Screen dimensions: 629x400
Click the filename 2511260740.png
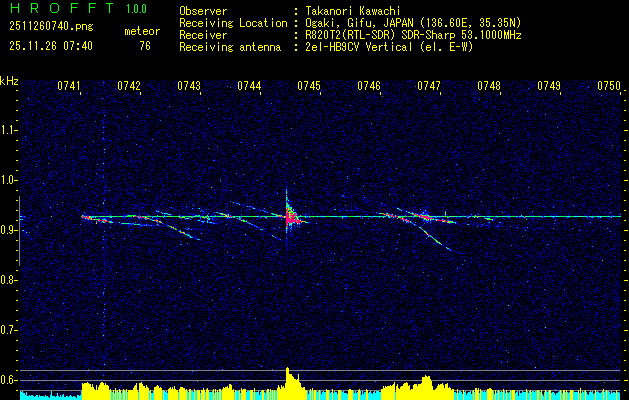tap(51, 27)
